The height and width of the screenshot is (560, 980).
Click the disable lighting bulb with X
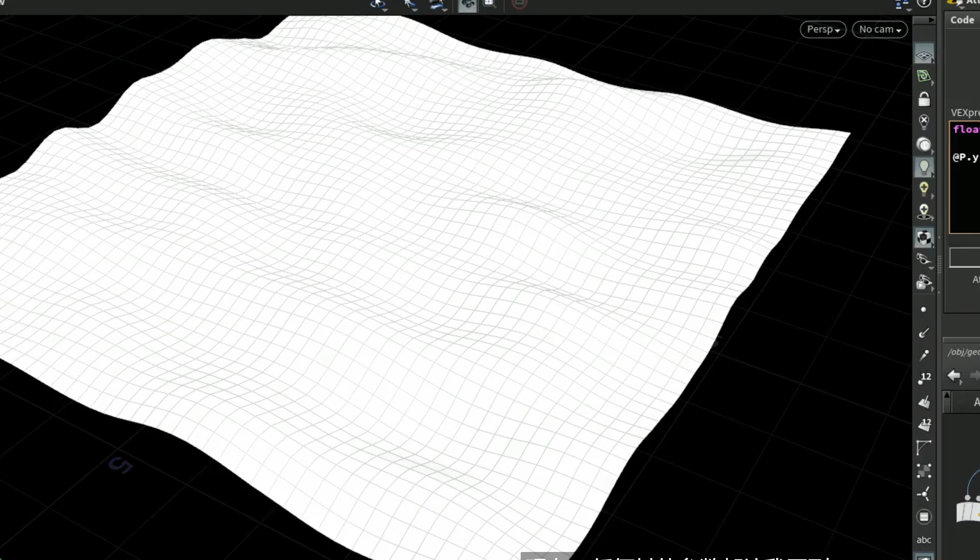924,122
